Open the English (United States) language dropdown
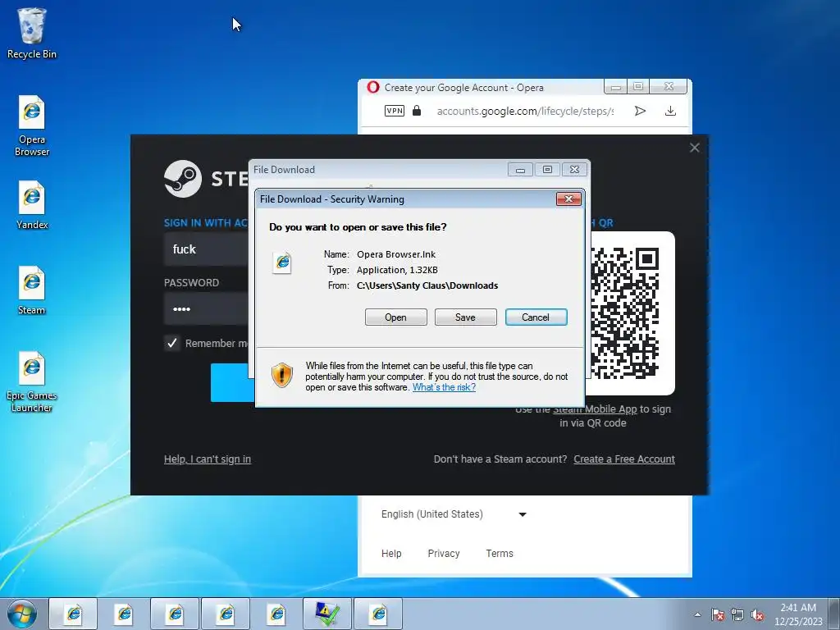 (454, 514)
